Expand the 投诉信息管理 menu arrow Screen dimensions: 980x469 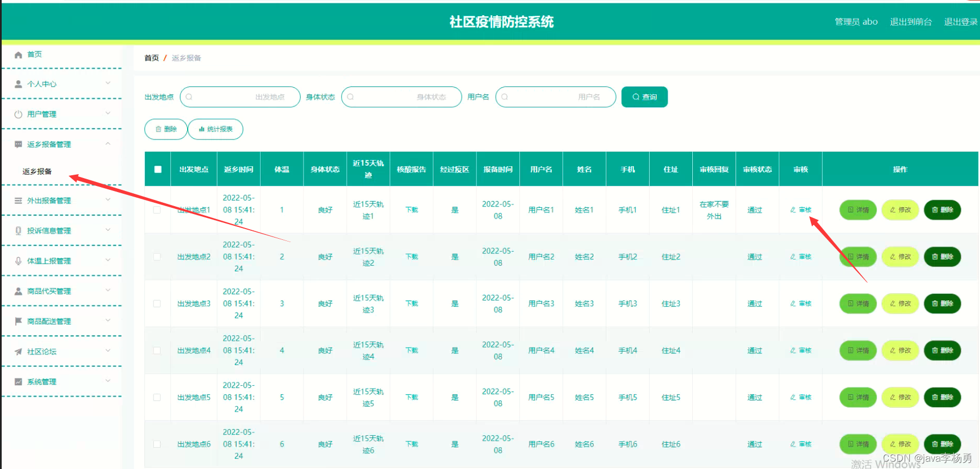point(108,230)
